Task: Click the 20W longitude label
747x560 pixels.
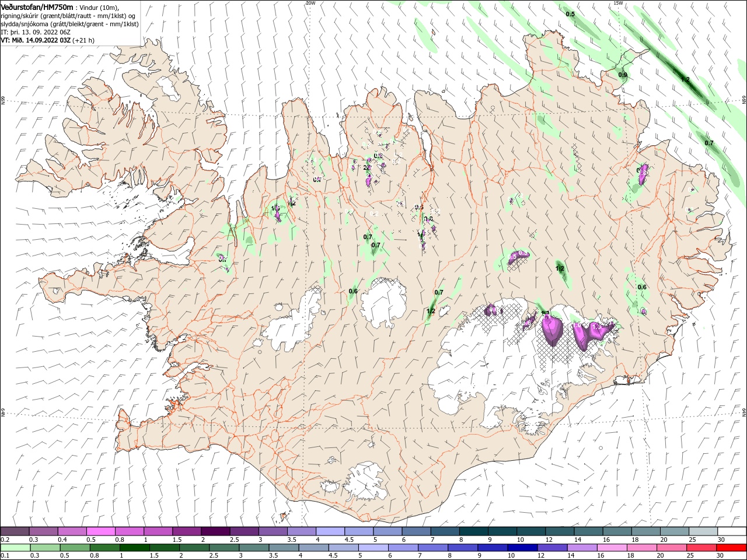Action: (x=310, y=3)
